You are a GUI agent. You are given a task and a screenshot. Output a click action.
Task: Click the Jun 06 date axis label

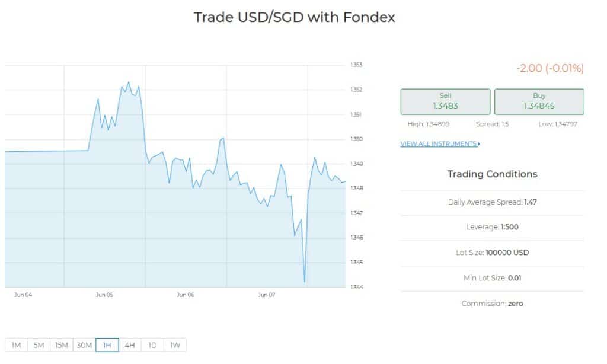coord(185,295)
